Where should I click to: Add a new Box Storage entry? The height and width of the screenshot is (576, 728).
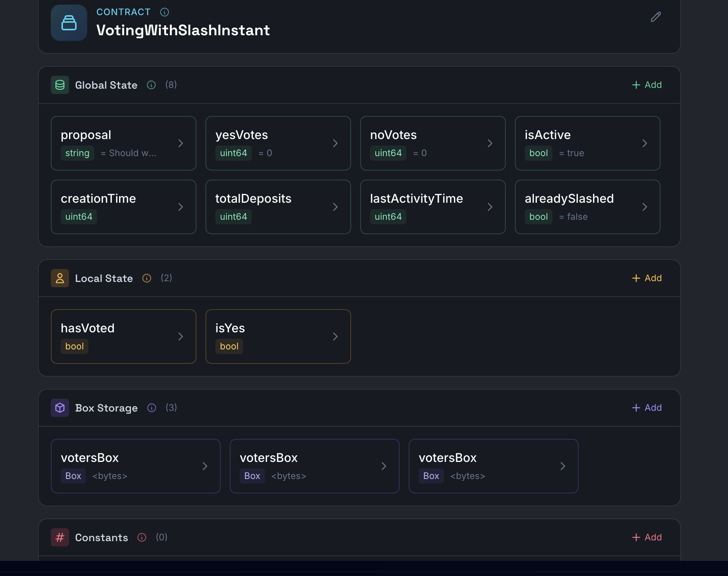click(x=647, y=408)
